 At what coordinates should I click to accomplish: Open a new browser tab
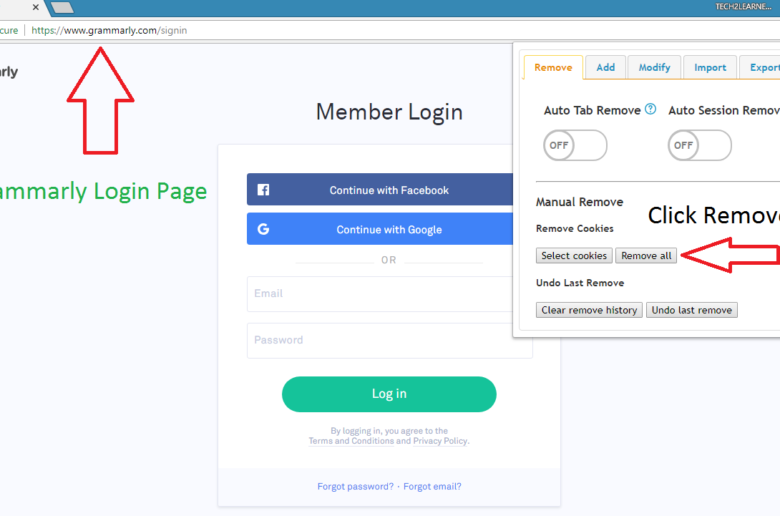[x=62, y=7]
